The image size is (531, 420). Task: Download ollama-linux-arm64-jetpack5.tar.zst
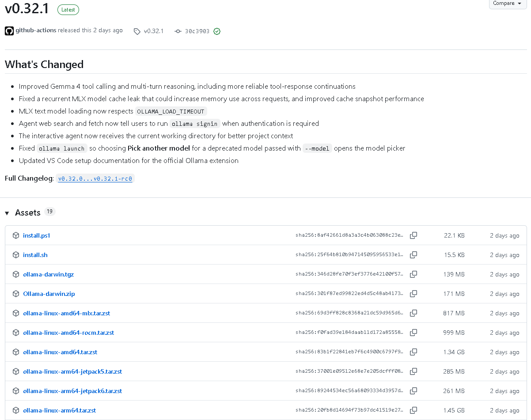point(72,371)
